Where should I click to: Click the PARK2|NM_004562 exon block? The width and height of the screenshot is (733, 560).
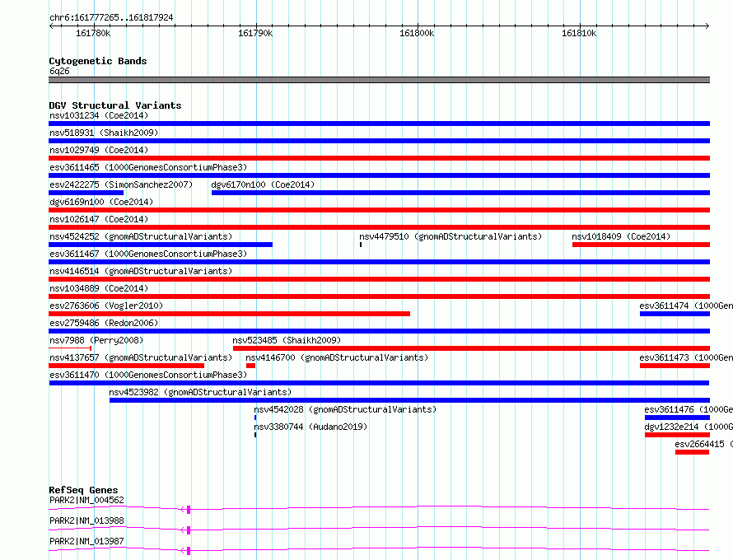pyautogui.click(x=189, y=510)
